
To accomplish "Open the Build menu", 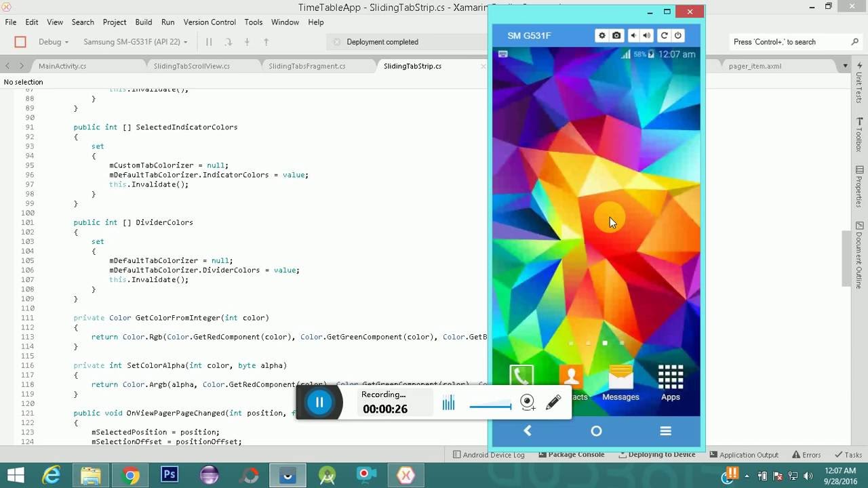I will (x=144, y=22).
